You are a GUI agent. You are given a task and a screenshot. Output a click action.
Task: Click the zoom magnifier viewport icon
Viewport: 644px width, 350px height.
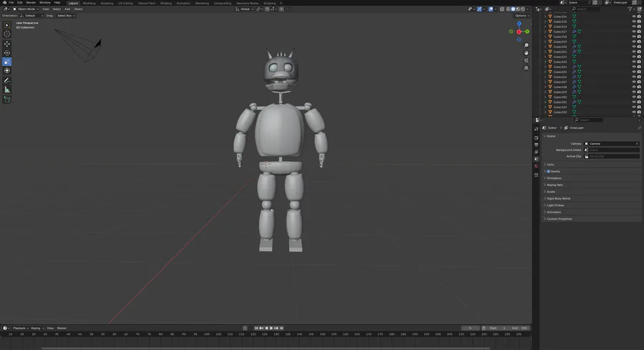click(526, 45)
